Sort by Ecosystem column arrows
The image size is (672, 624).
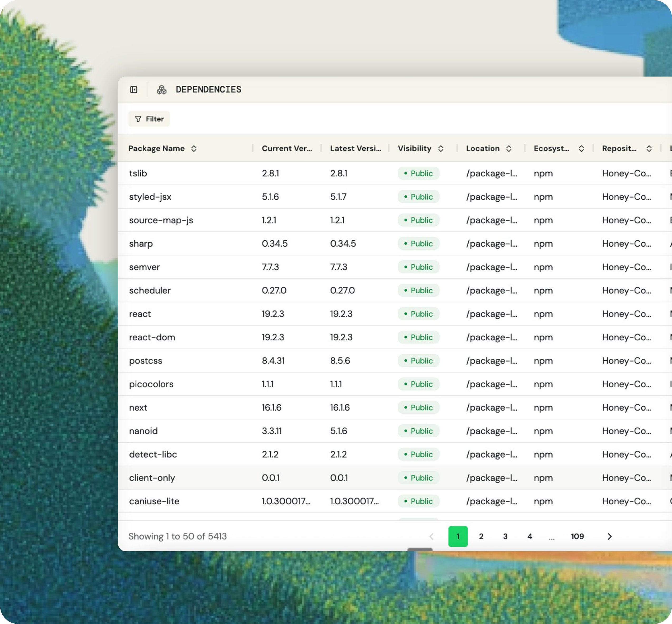coord(581,149)
